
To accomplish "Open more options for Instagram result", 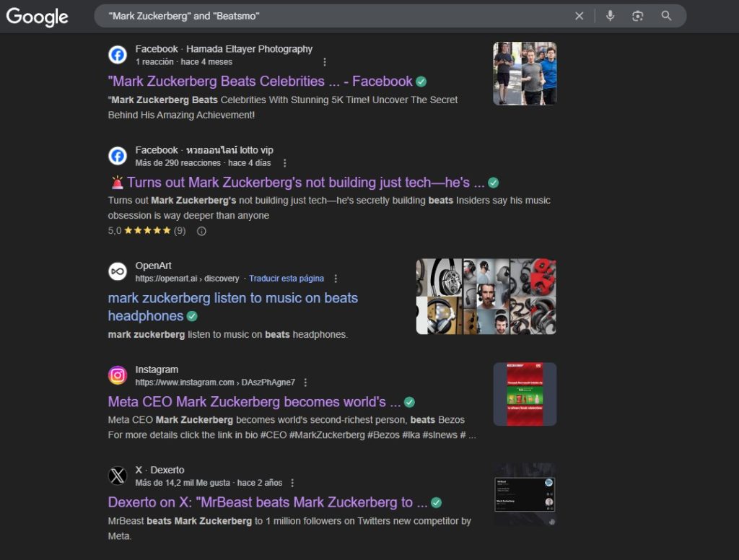I will 305,382.
